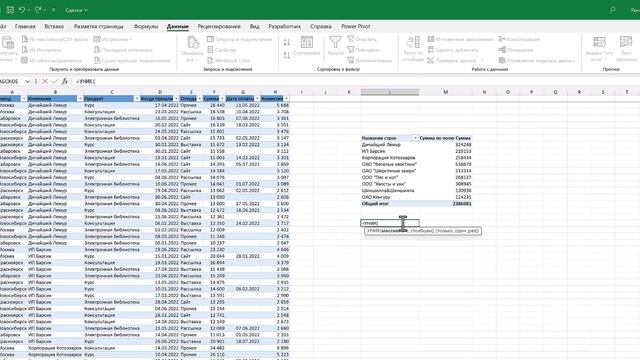Open Откуда column filter dropdown

[199, 99]
